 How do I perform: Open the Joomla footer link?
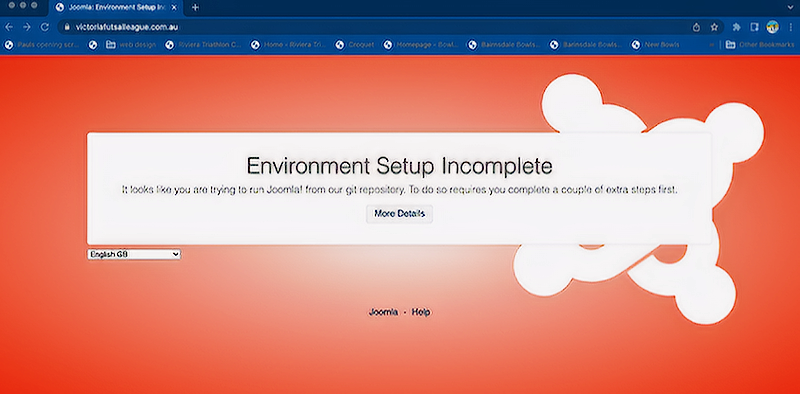coord(383,312)
